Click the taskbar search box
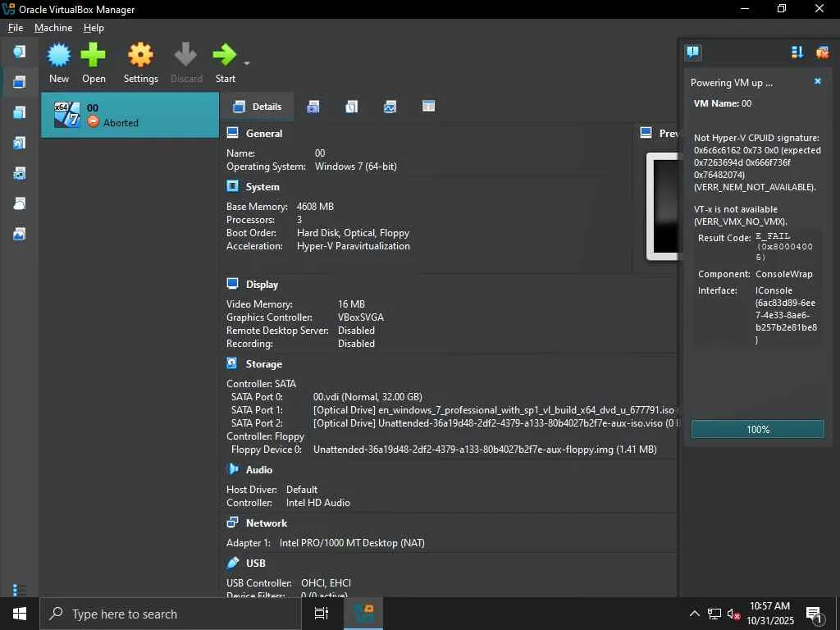The width and height of the screenshot is (840, 630). point(171,614)
